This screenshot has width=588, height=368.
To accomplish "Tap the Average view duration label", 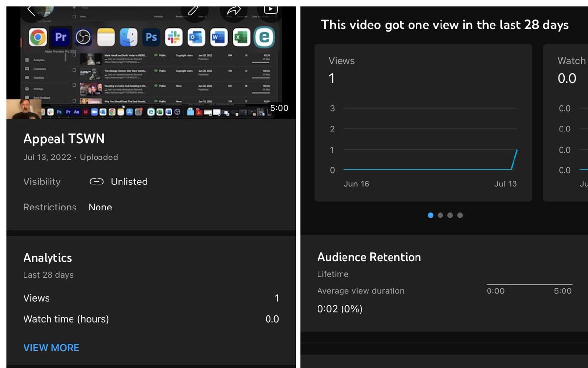I will (x=361, y=291).
